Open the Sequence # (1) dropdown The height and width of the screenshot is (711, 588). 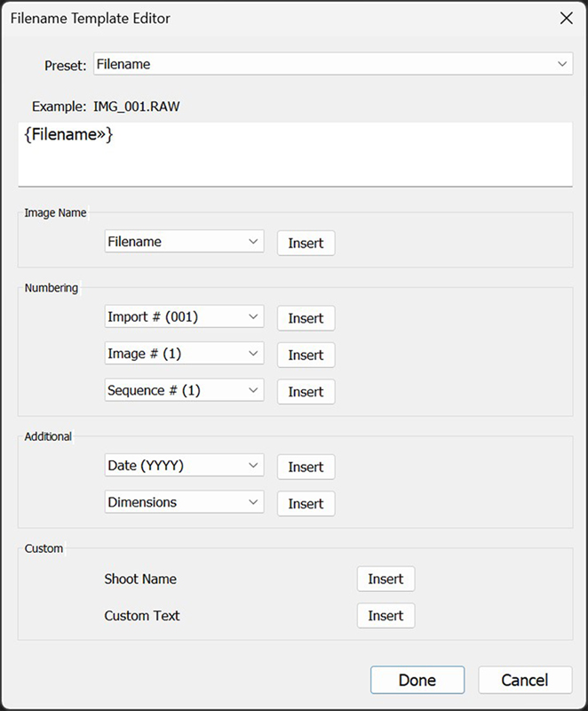point(184,390)
